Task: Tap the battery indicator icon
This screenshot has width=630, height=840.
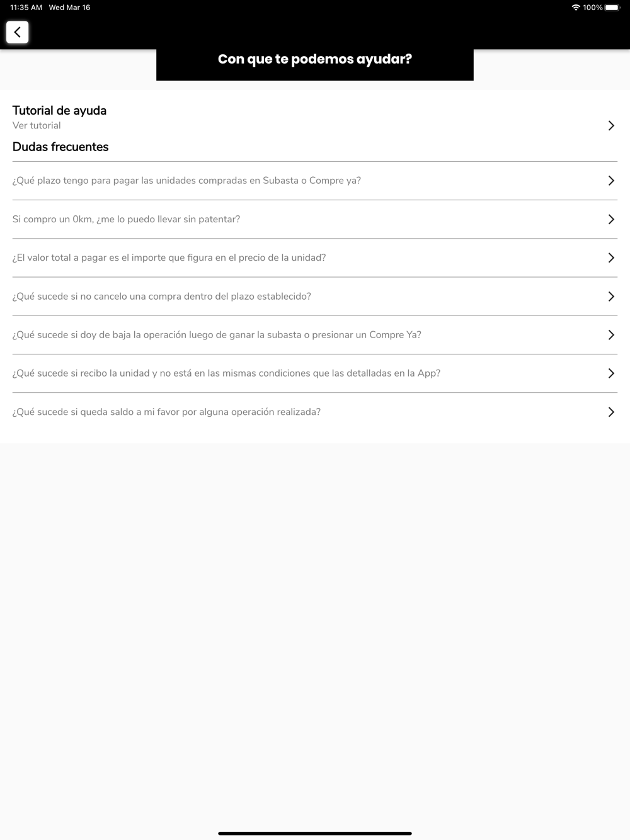Action: click(x=612, y=8)
